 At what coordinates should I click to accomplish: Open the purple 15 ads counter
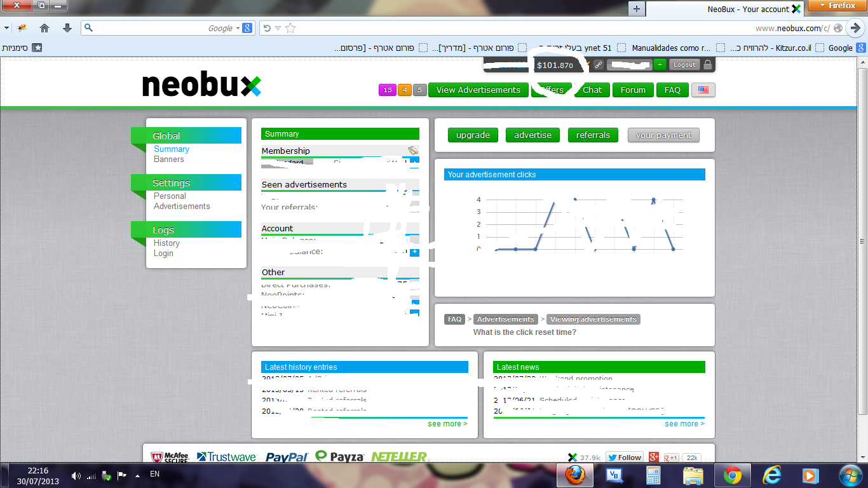(x=387, y=90)
